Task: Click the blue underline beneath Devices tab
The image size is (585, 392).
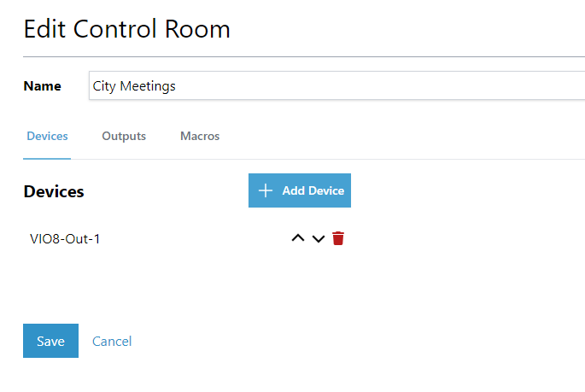Action: (47, 158)
